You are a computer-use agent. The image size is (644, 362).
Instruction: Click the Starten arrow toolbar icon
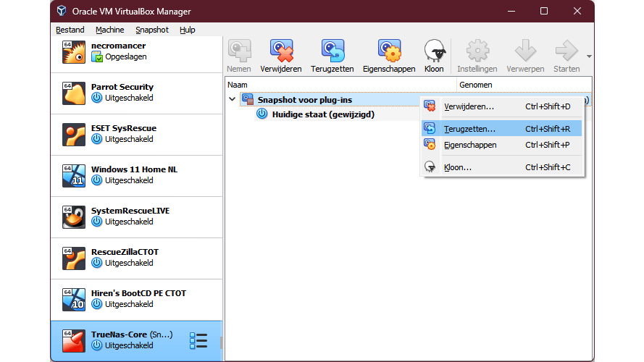tap(566, 51)
